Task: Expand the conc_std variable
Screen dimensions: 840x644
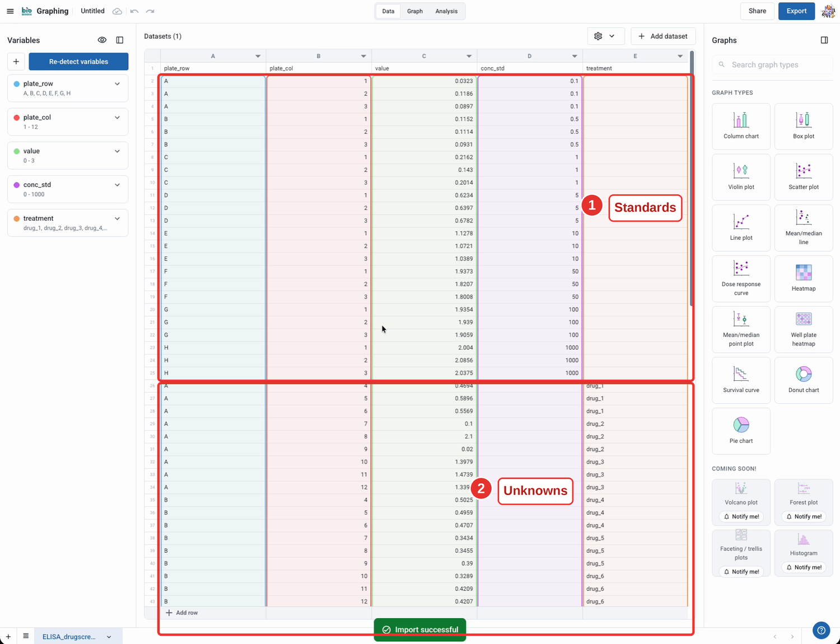Action: [118, 185]
